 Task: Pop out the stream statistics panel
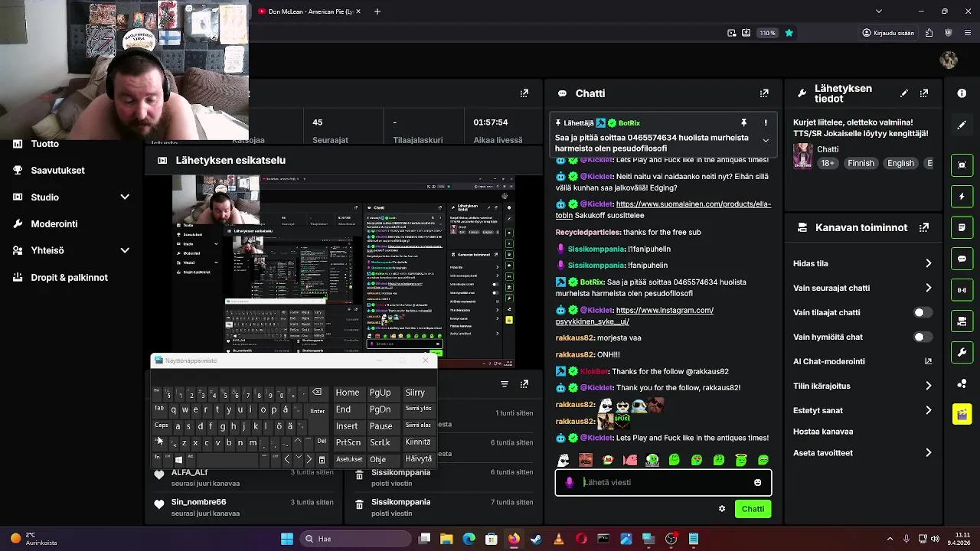tap(524, 93)
